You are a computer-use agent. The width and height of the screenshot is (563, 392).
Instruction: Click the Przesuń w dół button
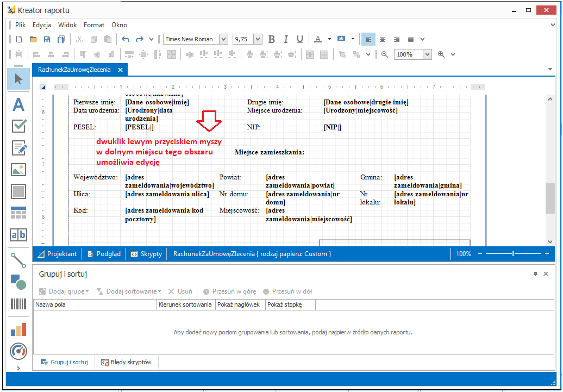tap(287, 291)
